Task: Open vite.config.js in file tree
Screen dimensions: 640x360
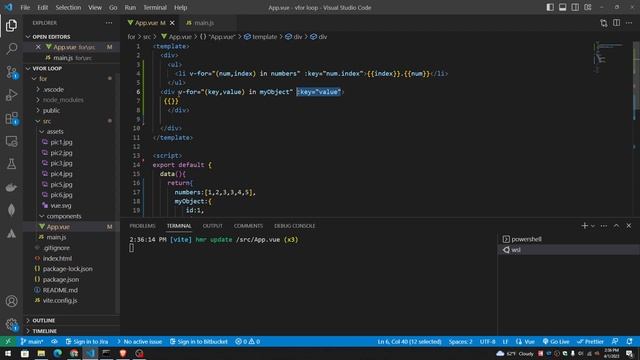Action: point(60,300)
